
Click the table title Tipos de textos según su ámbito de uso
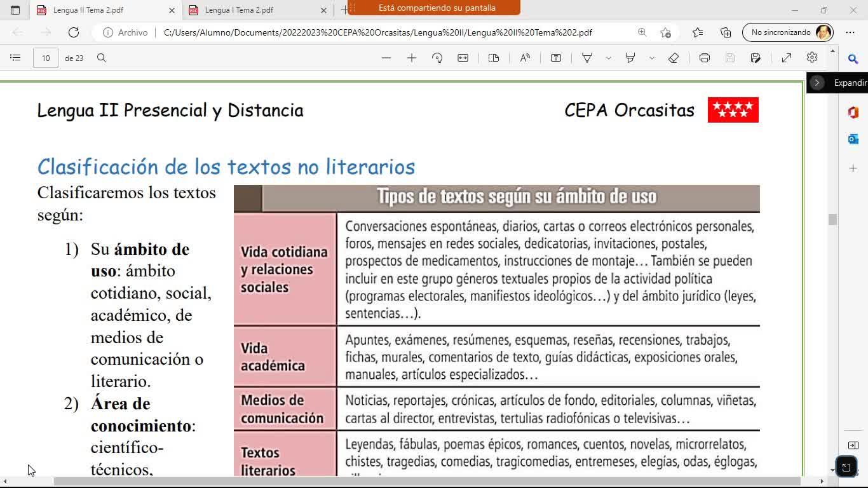pyautogui.click(x=516, y=196)
